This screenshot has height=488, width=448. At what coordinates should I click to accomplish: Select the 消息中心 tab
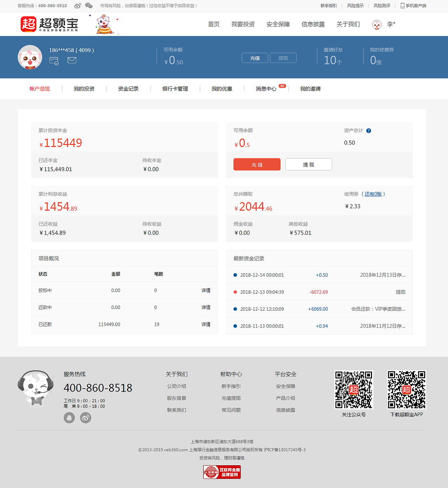[266, 89]
